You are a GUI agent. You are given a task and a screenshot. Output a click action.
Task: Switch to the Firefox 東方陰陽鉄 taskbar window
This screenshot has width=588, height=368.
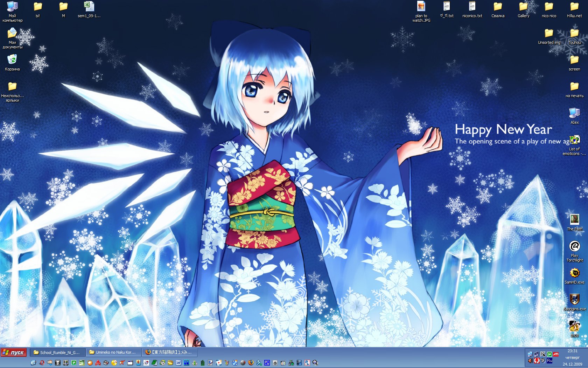(x=170, y=352)
